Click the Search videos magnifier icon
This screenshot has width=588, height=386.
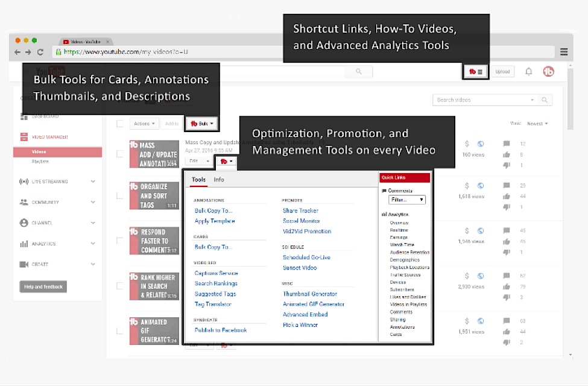tap(545, 100)
